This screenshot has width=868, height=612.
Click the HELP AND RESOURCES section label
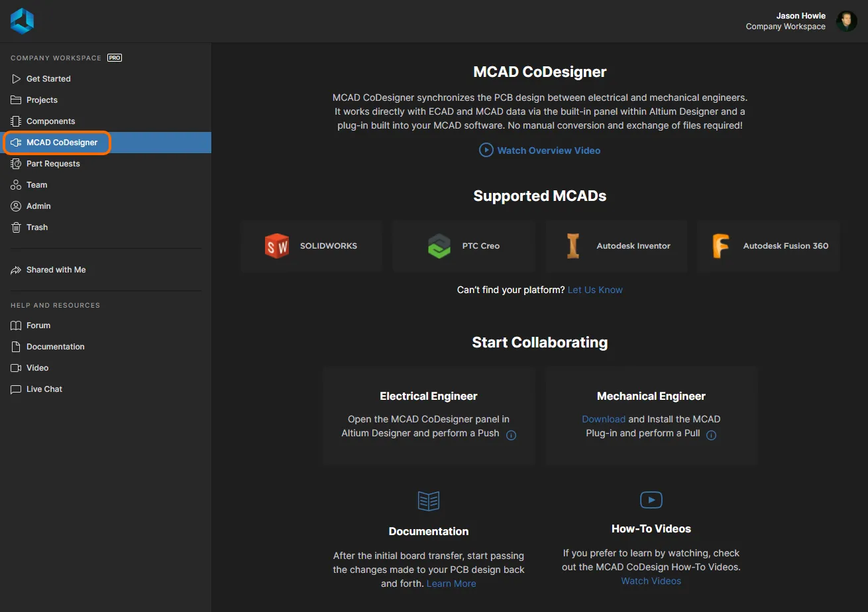55,305
